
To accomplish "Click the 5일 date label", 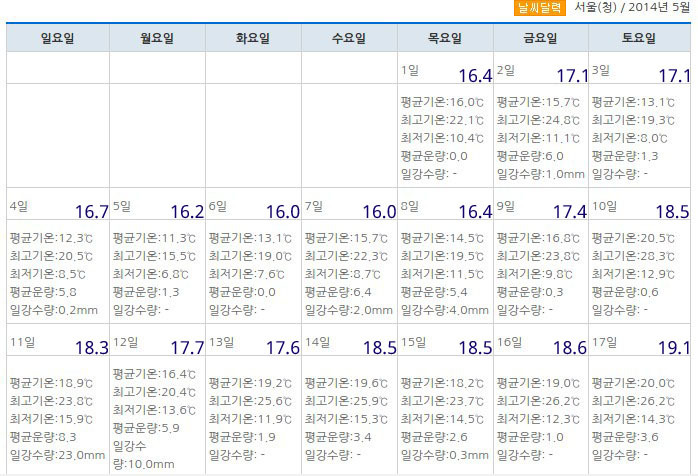I will (122, 206).
